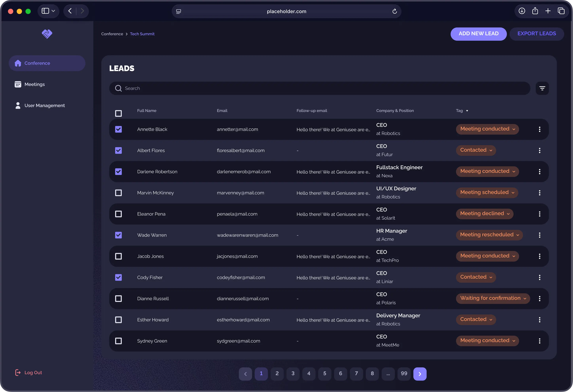Go to page 99 in pagination
The image size is (573, 392).
tap(404, 374)
